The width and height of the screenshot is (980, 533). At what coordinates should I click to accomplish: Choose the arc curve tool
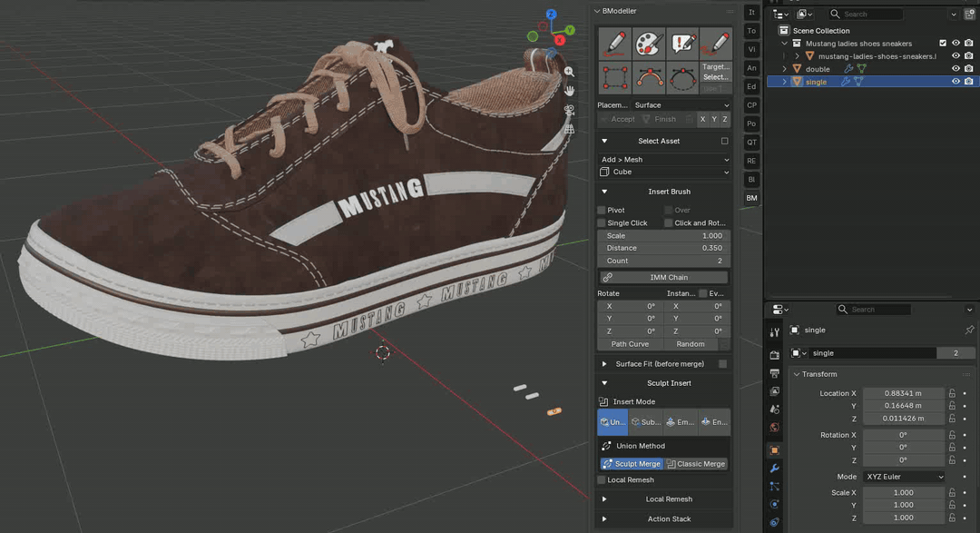pos(649,78)
